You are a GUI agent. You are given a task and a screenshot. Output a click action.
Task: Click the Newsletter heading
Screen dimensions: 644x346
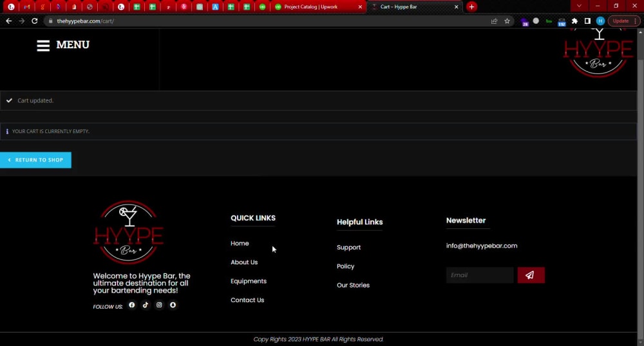point(466,220)
